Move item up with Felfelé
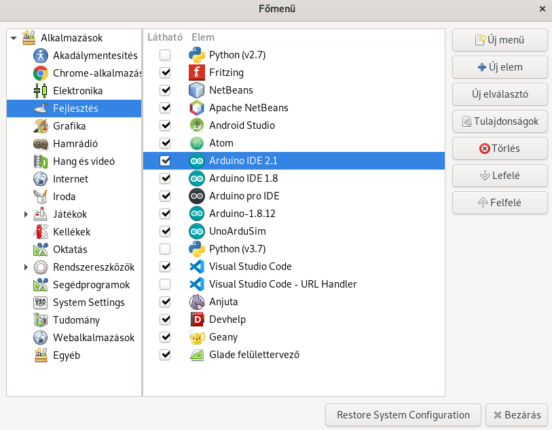 point(500,203)
